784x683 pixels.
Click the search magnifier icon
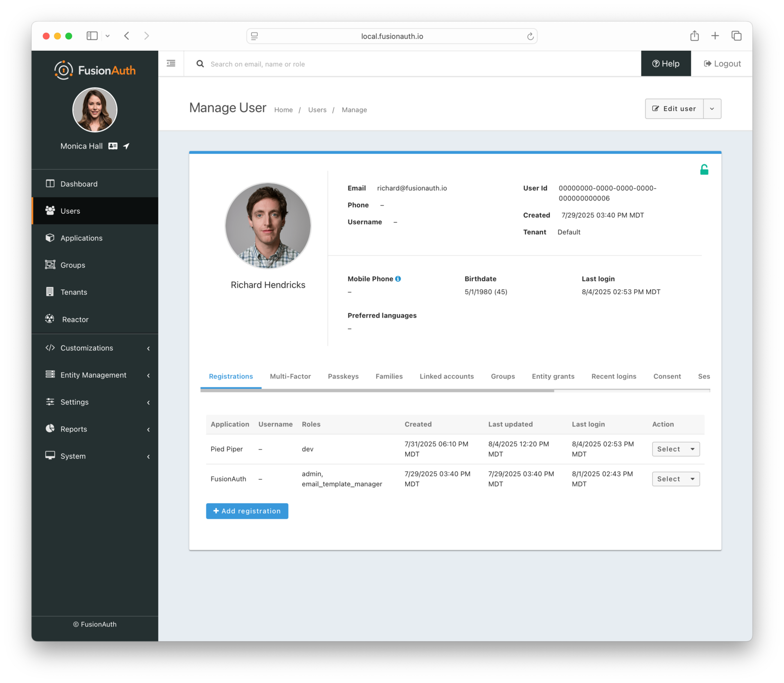click(x=200, y=64)
